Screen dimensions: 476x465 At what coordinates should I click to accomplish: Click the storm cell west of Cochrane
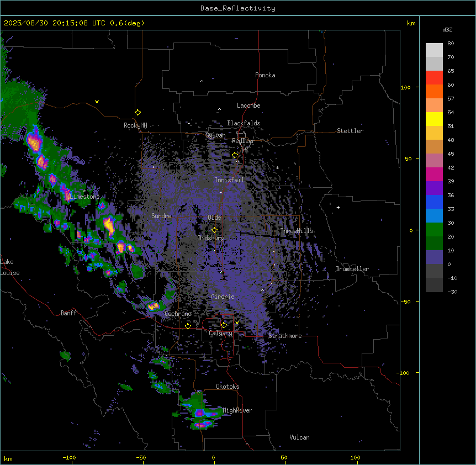click(x=154, y=307)
